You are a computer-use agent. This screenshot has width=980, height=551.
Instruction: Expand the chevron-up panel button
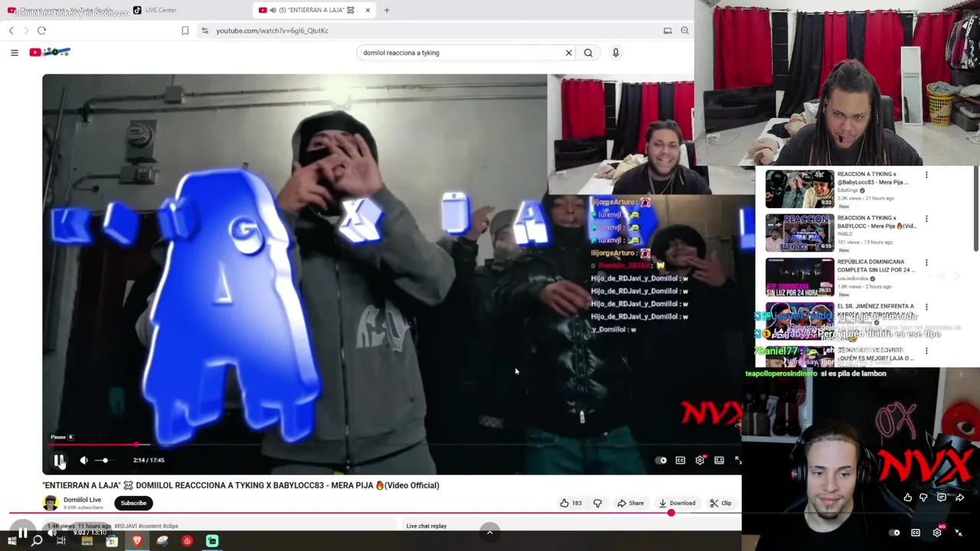pos(490,532)
